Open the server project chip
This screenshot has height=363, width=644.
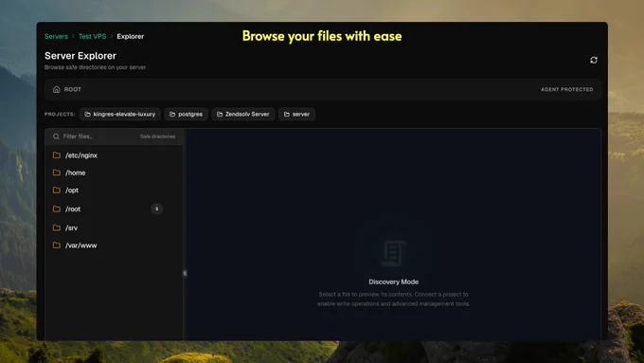[x=296, y=114]
